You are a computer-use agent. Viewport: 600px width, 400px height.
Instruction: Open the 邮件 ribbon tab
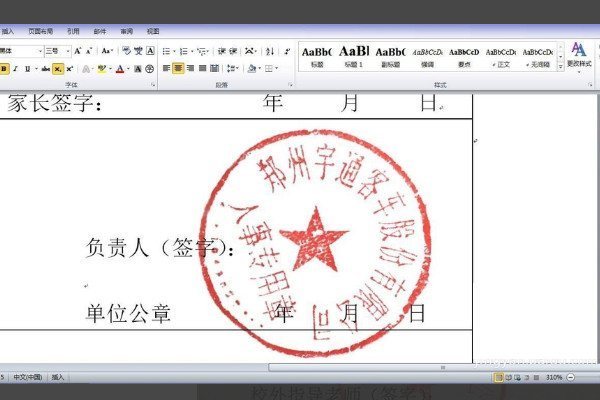100,31
